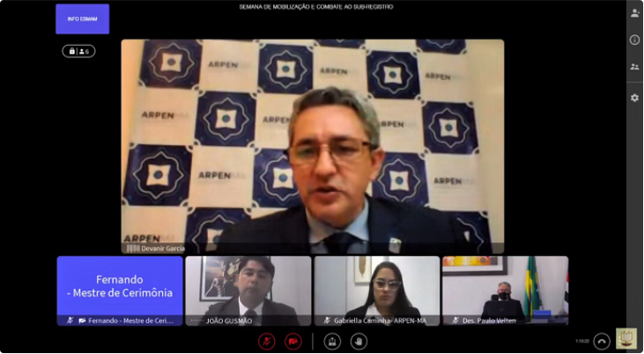
Task: Click the INFO ESMAM button
Action: [83, 18]
